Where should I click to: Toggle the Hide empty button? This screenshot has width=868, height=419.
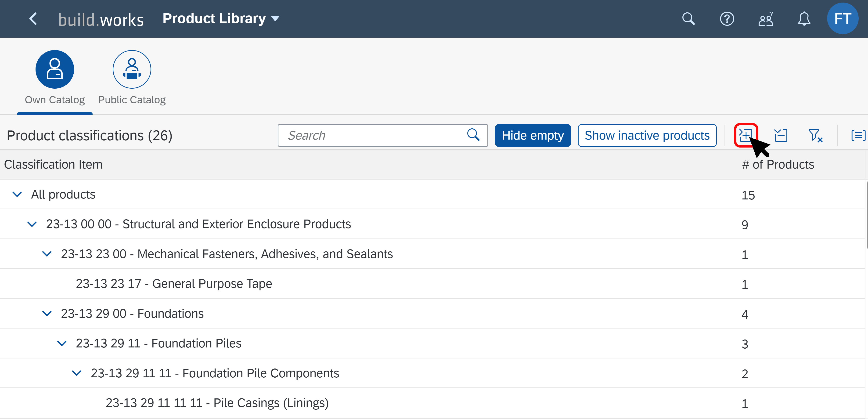point(533,136)
